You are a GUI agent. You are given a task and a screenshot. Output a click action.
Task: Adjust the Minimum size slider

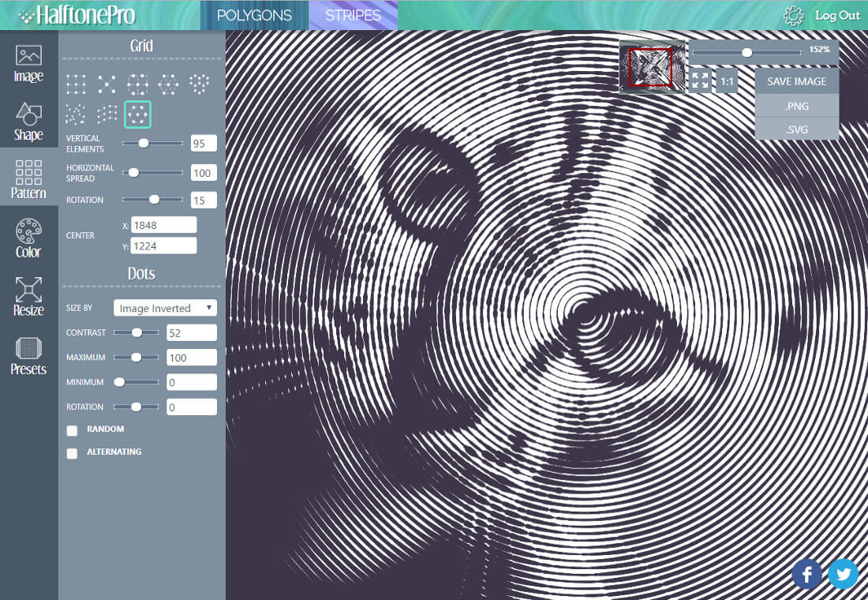[137, 382]
